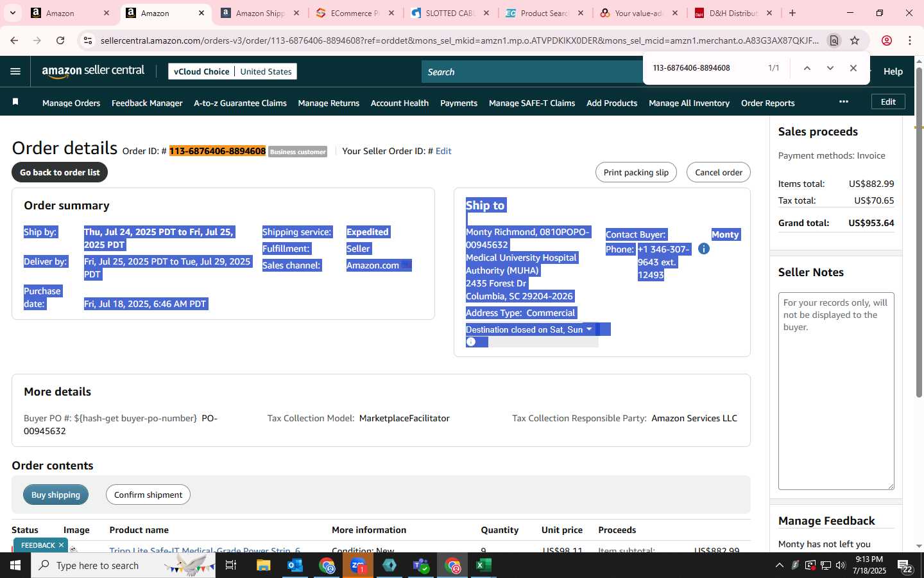Click the info icon below destination closed notice

coord(471,342)
